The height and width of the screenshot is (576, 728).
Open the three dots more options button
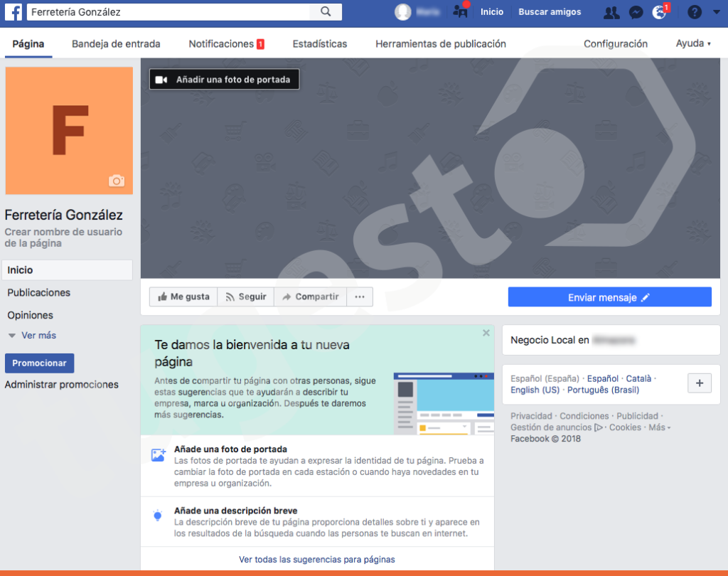coord(360,297)
